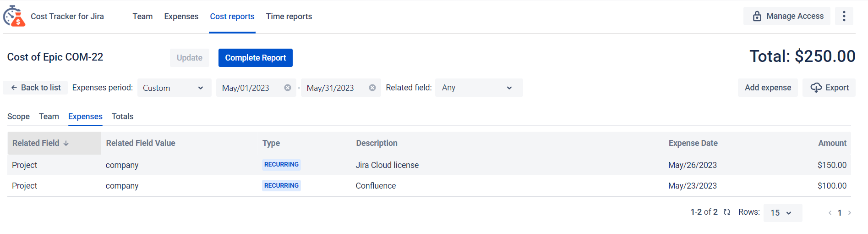868x234 pixels.
Task: Expand the Related field Any dropdown
Action: click(x=478, y=88)
